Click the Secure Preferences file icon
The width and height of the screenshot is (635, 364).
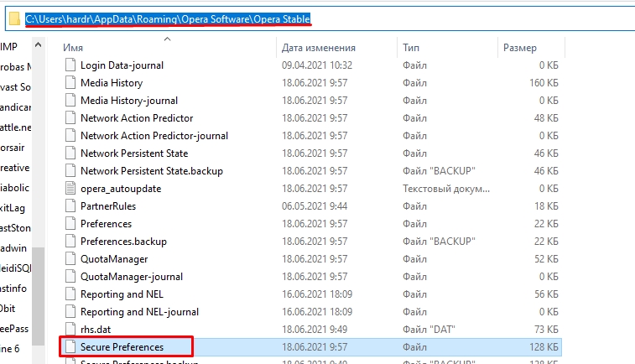click(70, 346)
